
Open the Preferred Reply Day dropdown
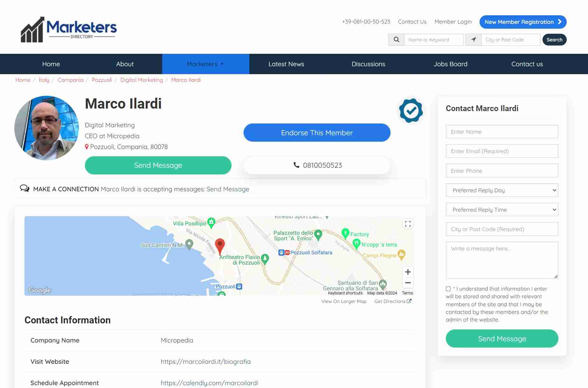[502, 190]
